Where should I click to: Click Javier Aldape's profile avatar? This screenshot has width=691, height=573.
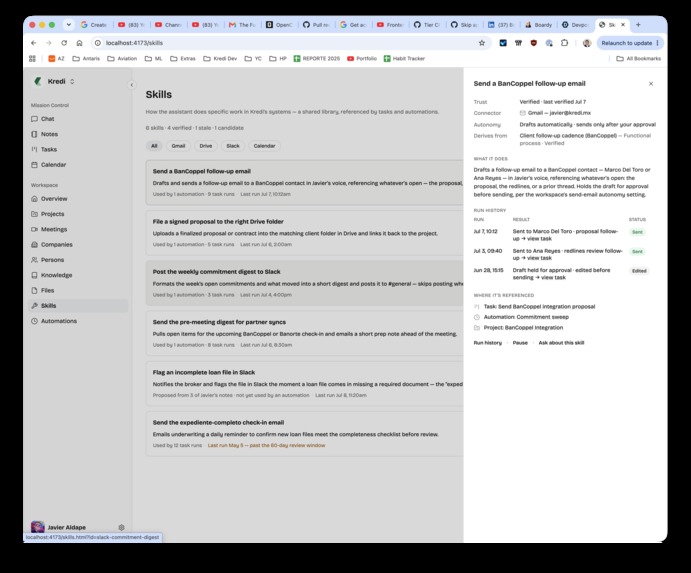[x=37, y=527]
